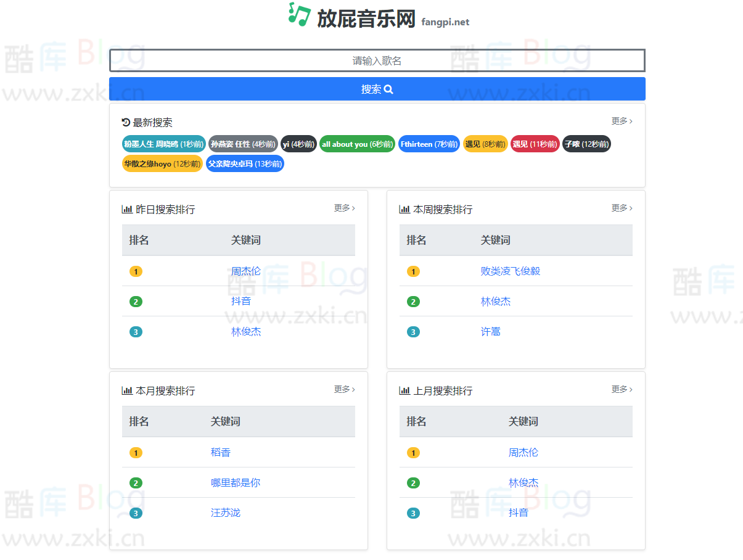
Task: Open the 稻香 link in monthly ranking
Action: [221, 452]
